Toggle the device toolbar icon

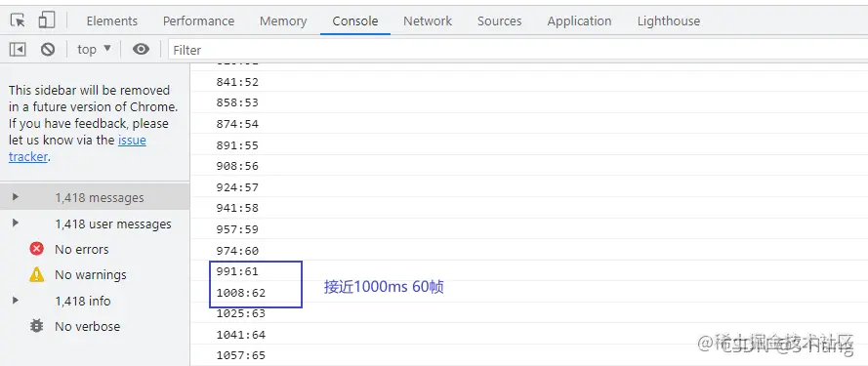click(47, 20)
